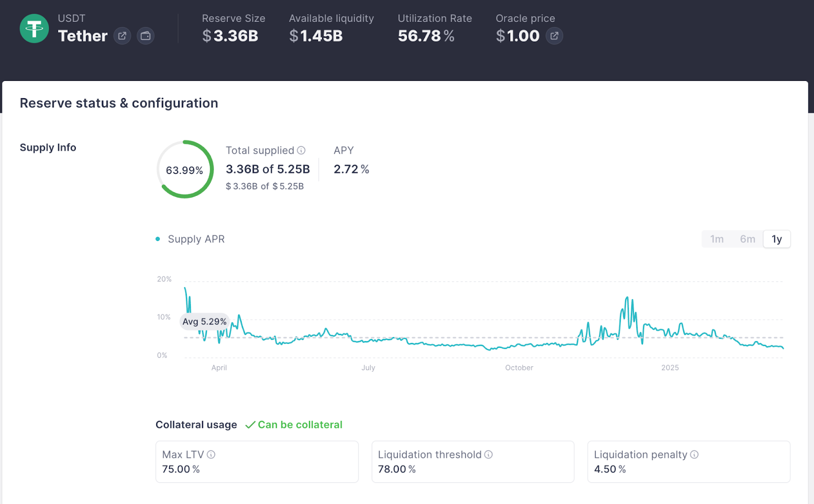Click the add to wallet icon
Viewport: 814px width, 504px height.
pyautogui.click(x=146, y=36)
